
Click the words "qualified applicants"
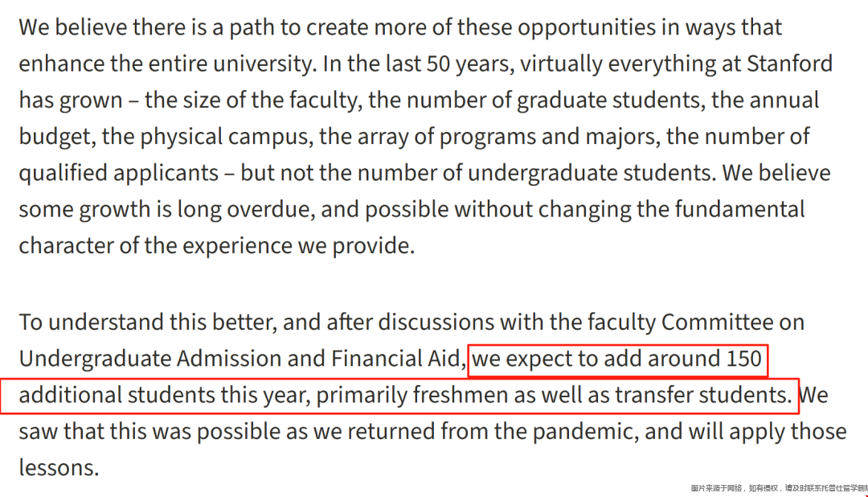pos(118,174)
